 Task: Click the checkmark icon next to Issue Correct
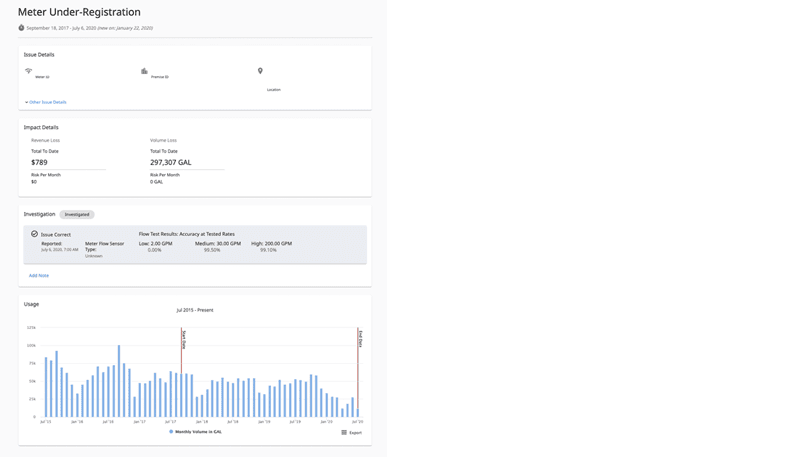tap(34, 234)
